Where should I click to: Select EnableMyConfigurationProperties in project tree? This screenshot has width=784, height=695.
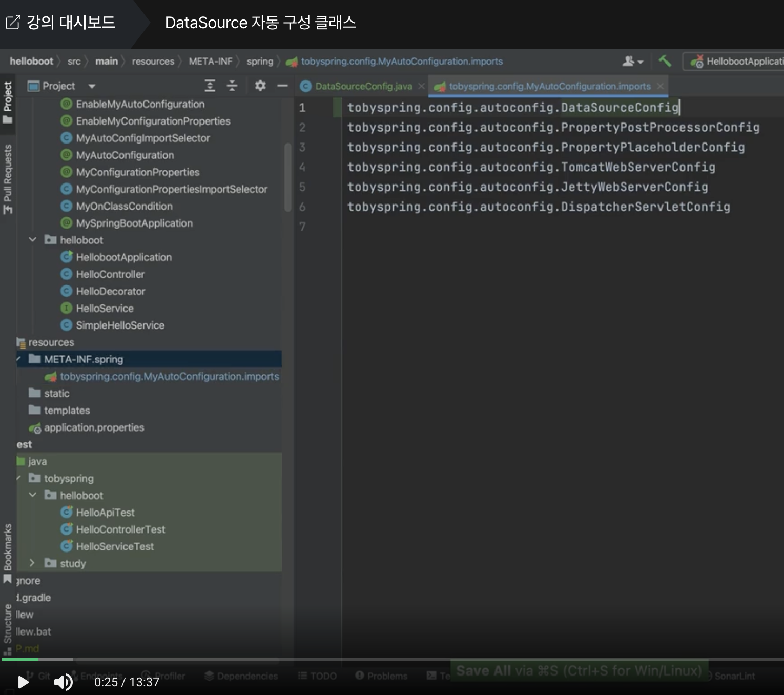pyautogui.click(x=153, y=121)
